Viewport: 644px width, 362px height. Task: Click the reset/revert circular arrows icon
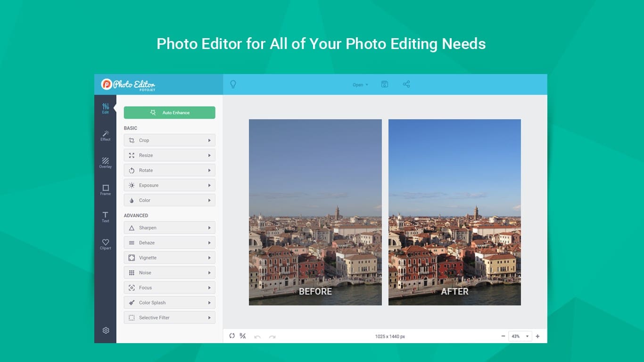232,336
